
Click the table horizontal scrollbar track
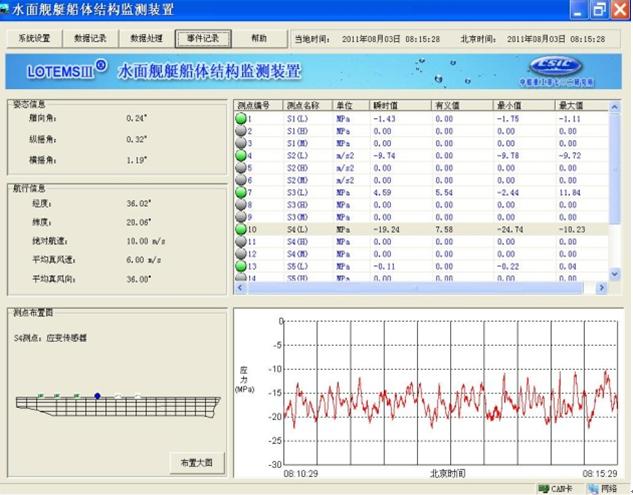420,287
